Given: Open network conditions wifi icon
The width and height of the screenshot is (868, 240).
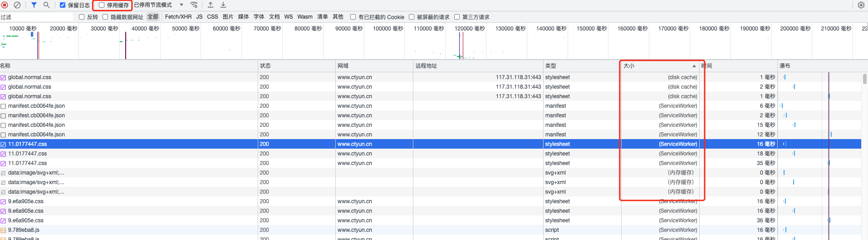Looking at the screenshot, I should tap(194, 5).
